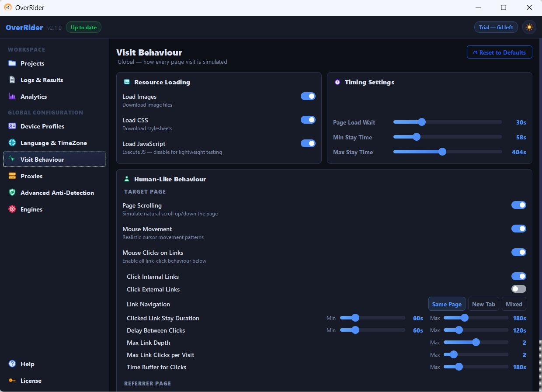Click the Max Stay Time slider
542x392 pixels.
[x=448, y=152]
